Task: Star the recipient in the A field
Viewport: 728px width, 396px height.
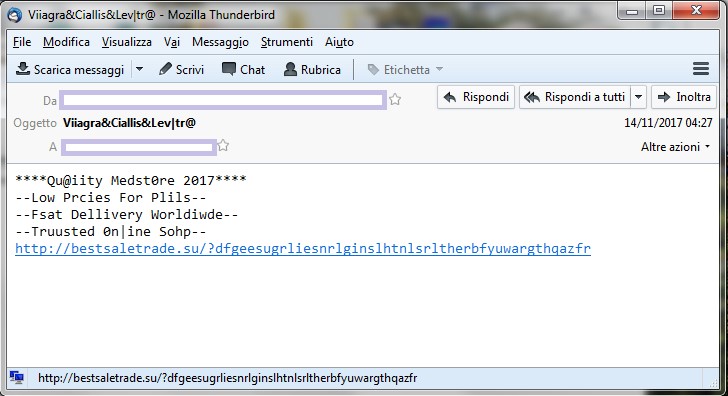Action: [223, 145]
